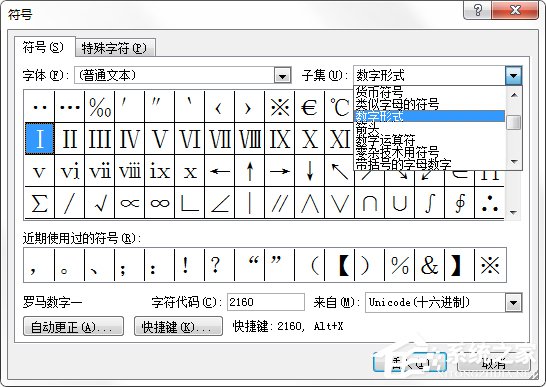Choose 箭头 in the subset list
Screen dimensions: 546x387
pyautogui.click(x=429, y=128)
